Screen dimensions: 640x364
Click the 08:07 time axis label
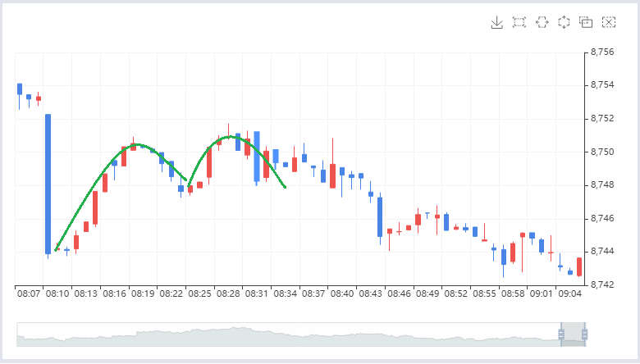[x=29, y=293]
